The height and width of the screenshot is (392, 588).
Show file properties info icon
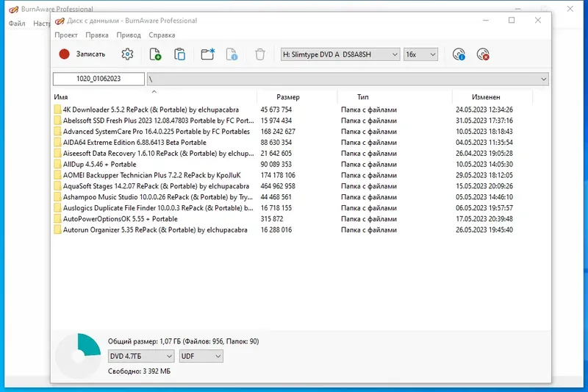tap(232, 54)
